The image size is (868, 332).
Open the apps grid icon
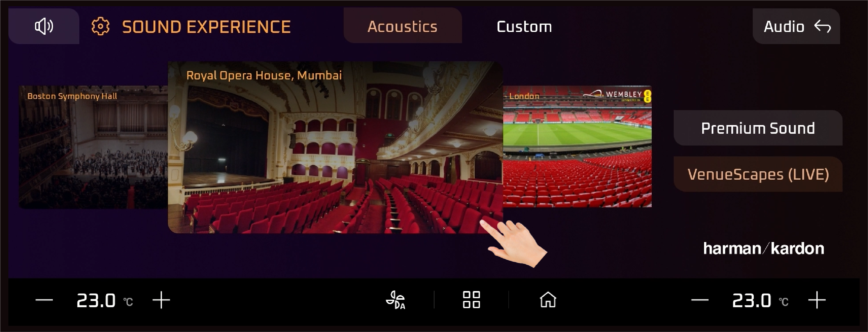point(471,300)
